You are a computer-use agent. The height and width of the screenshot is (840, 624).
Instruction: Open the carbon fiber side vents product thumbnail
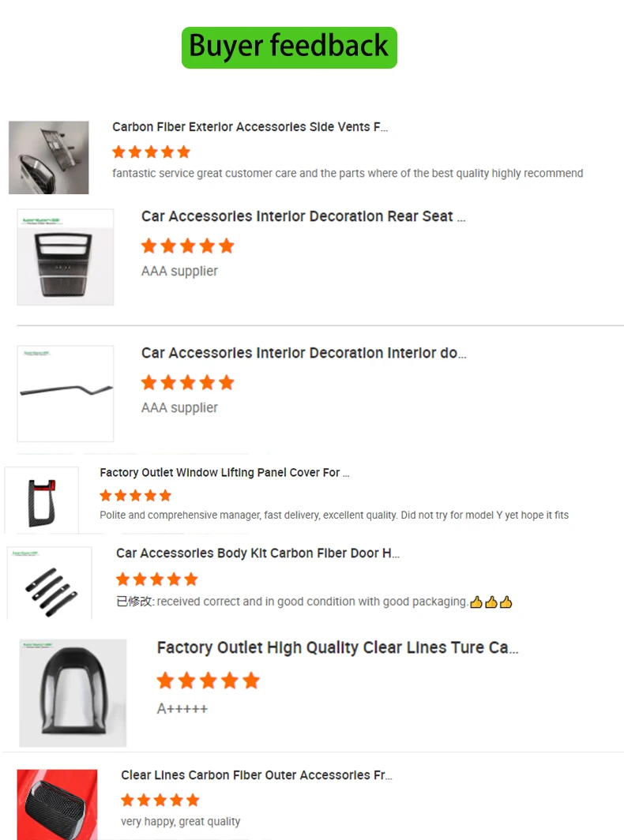[49, 158]
